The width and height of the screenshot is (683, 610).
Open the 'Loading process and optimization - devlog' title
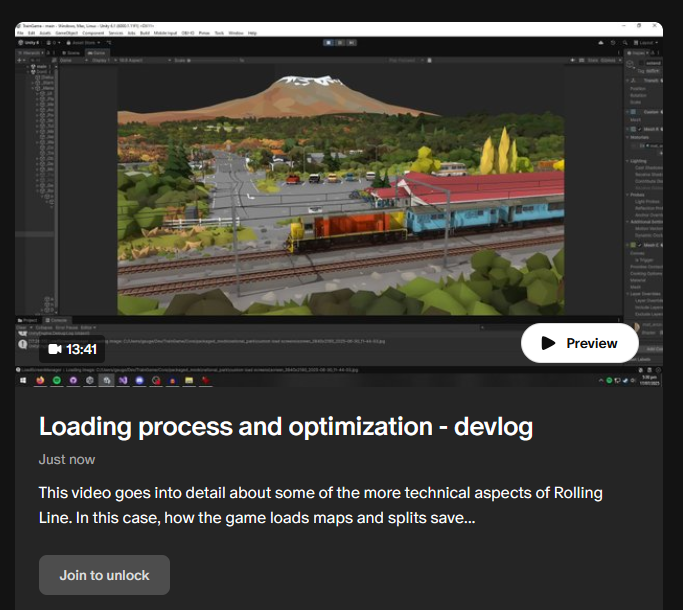coord(286,427)
